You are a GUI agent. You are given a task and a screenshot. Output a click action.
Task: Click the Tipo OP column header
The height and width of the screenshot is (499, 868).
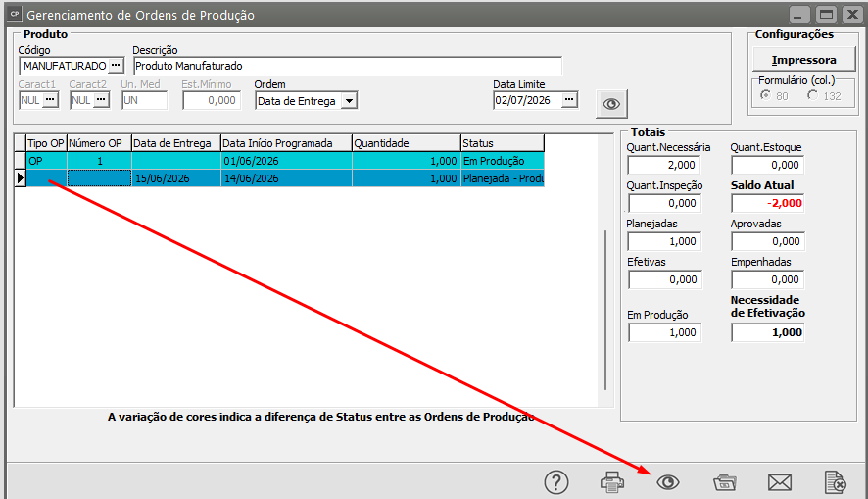click(x=46, y=143)
